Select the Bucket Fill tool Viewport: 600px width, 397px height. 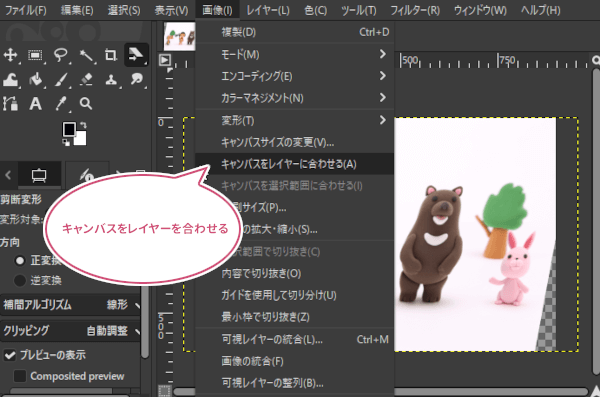coord(36,80)
